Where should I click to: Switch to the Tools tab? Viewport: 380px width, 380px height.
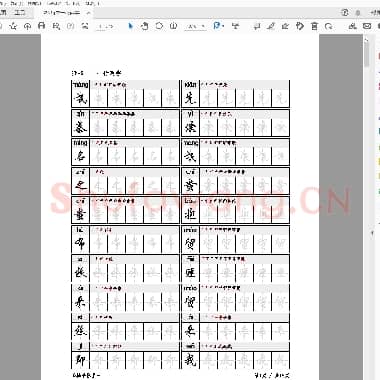20,12
